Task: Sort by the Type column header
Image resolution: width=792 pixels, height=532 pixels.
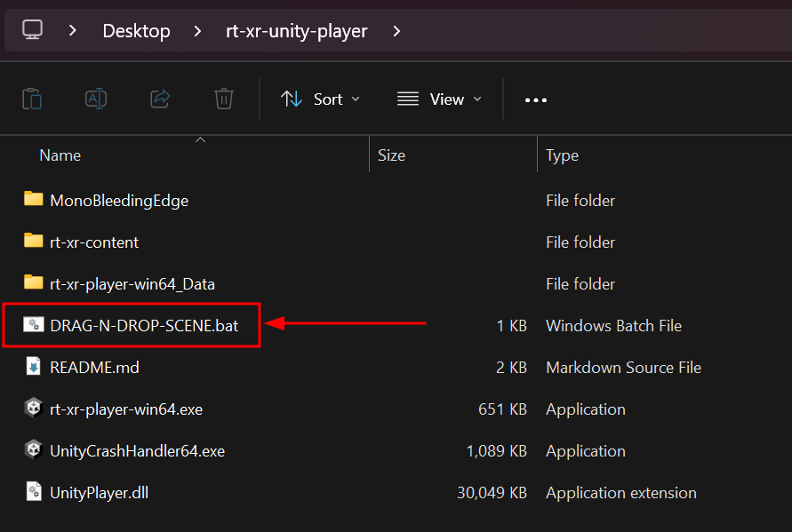Action: tap(562, 155)
